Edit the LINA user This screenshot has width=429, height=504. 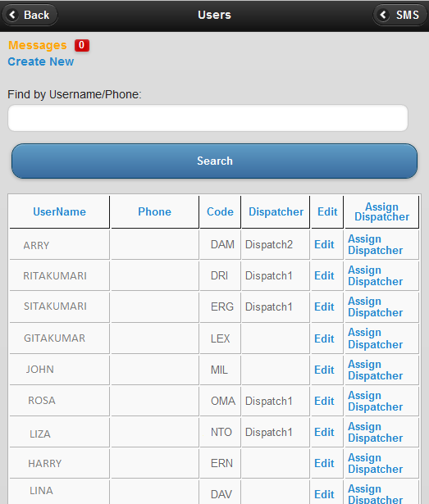pos(324,494)
